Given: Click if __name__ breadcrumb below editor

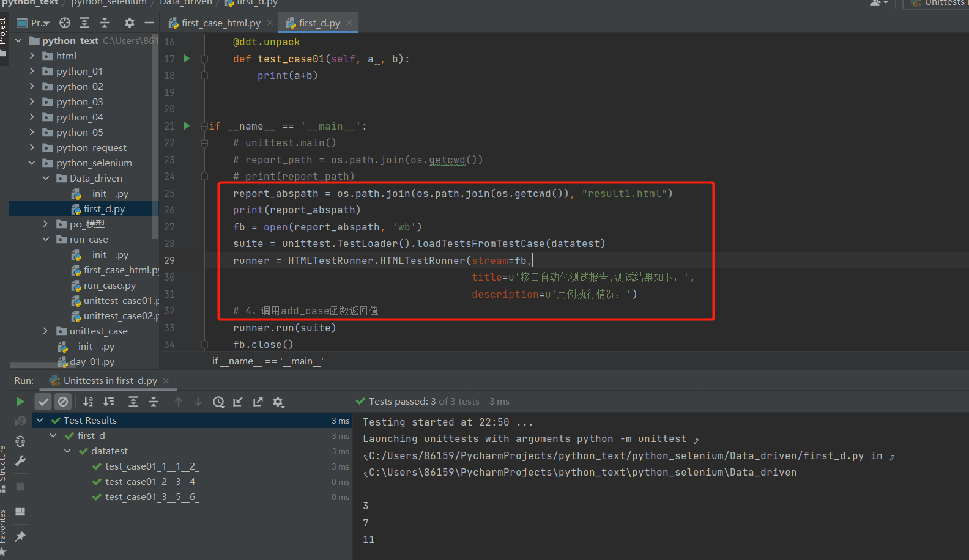Looking at the screenshot, I should pos(268,361).
